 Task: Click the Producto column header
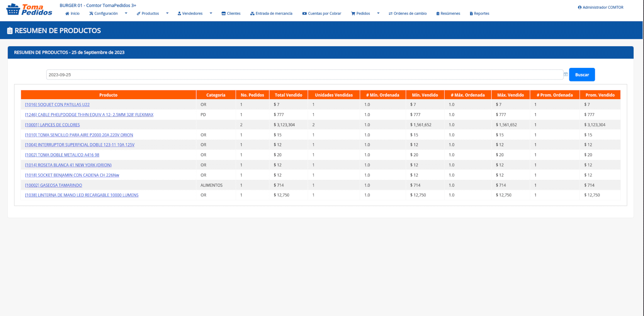(109, 95)
